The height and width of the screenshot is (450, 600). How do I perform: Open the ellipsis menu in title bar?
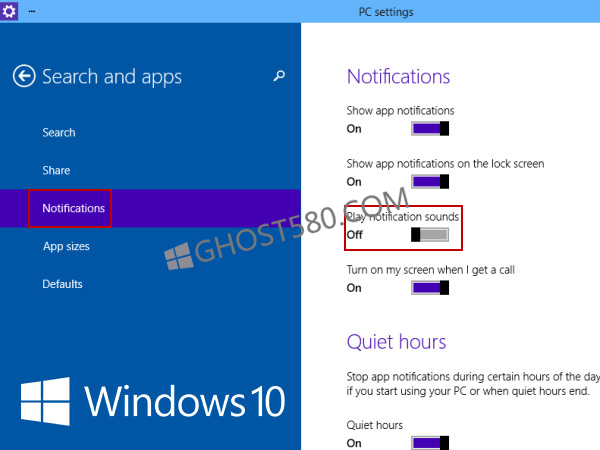pyautogui.click(x=32, y=11)
